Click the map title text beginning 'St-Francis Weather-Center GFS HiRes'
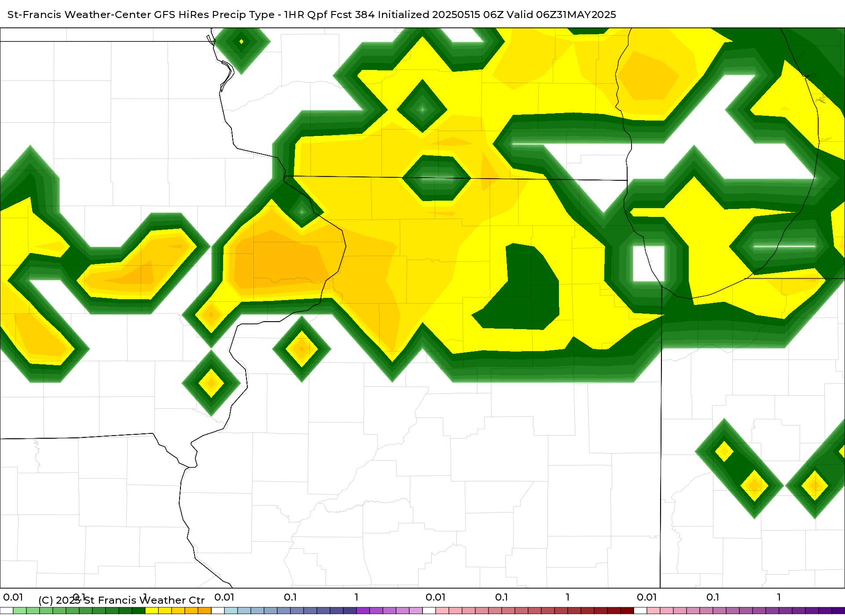The width and height of the screenshot is (845, 616). [312, 15]
